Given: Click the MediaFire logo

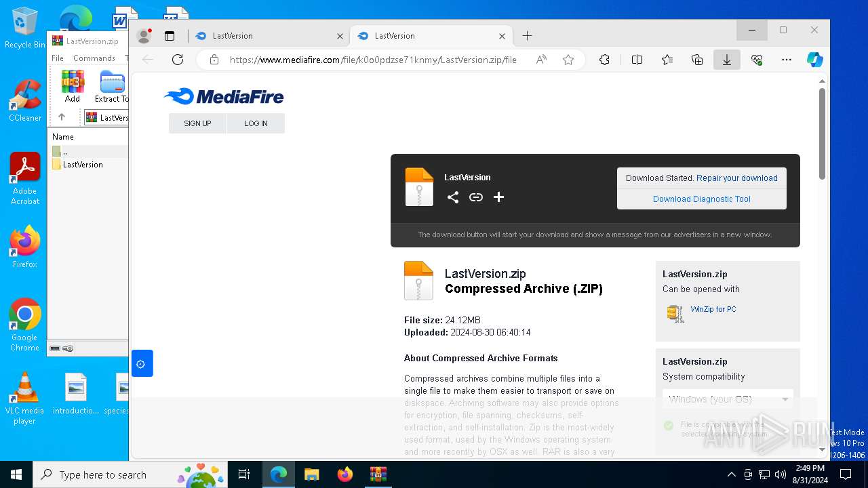Looking at the screenshot, I should click(224, 96).
